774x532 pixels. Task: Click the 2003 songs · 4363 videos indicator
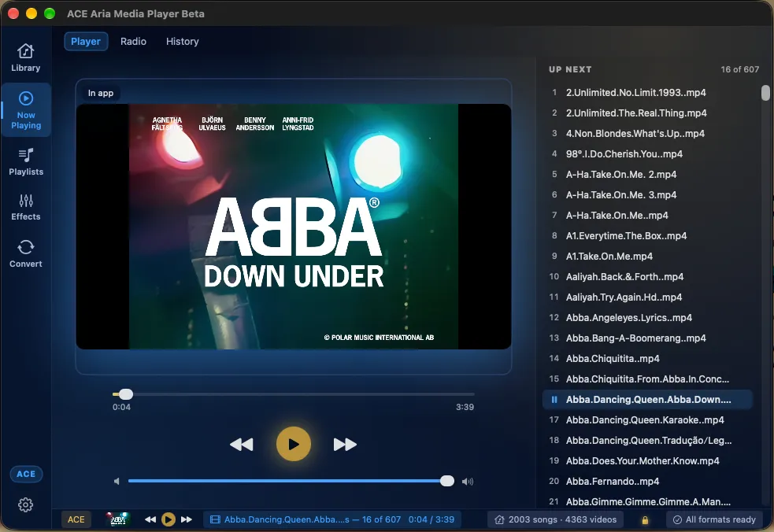point(557,519)
